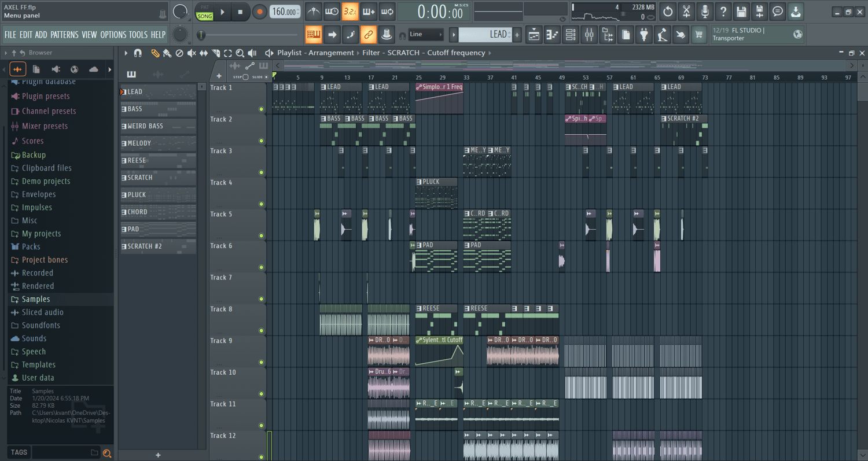Screen dimensions: 868x461
Task: Click the Play button
Action: coord(223,12)
